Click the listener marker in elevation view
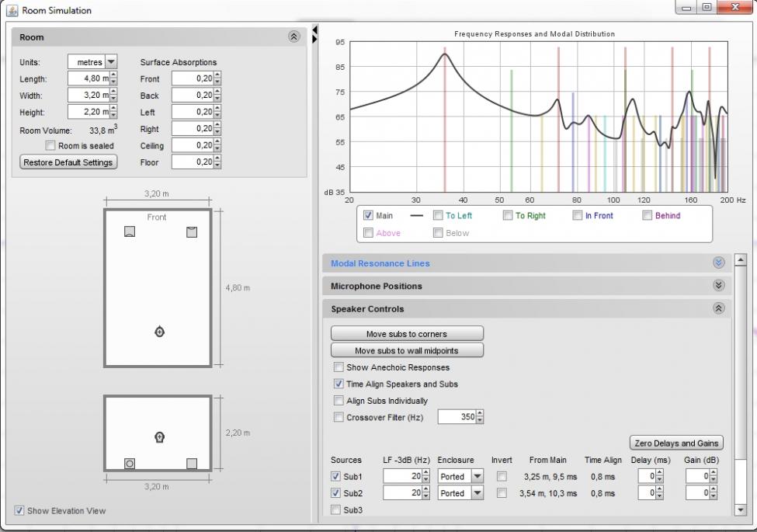Image resolution: width=757 pixels, height=532 pixels. point(160,436)
